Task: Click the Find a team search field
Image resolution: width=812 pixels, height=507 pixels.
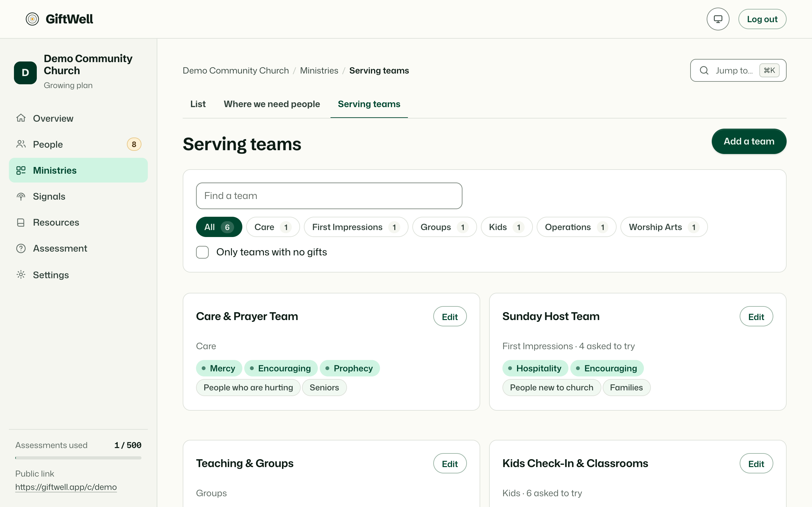Action: coord(329,196)
